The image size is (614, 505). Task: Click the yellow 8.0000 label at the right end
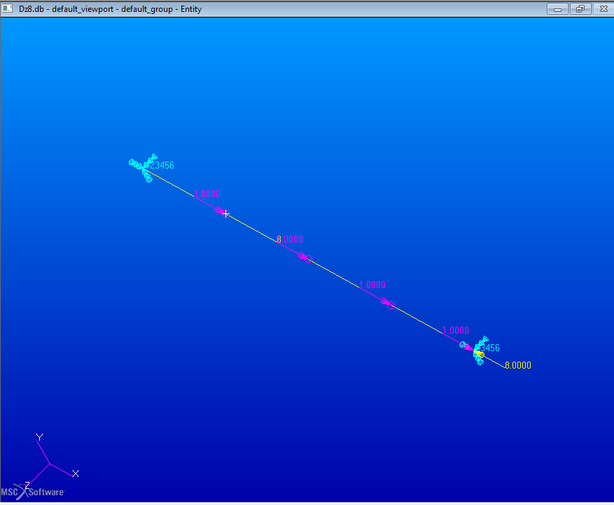point(518,365)
